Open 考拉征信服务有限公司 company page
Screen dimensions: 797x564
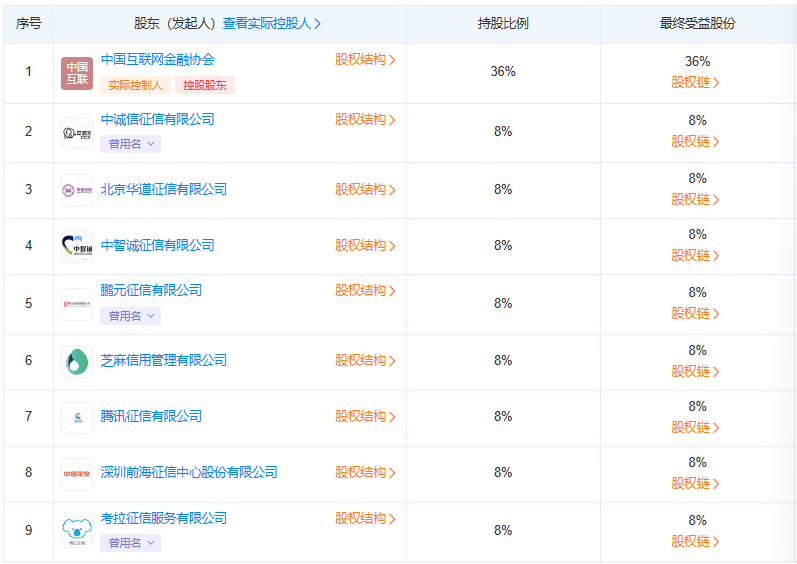coord(164,518)
